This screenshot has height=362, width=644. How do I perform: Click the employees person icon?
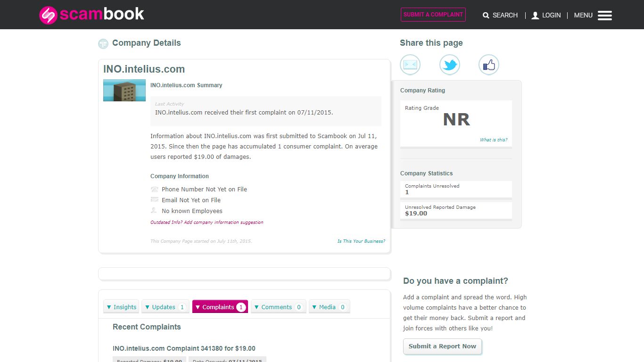(x=154, y=211)
